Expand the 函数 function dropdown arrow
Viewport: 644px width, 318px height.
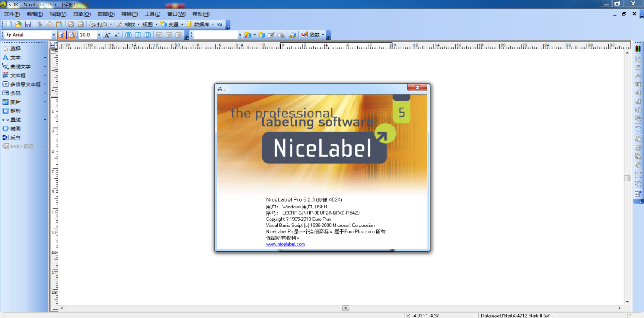point(323,35)
